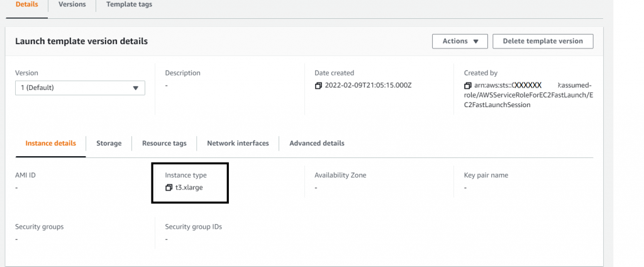Click the t3.xlarge instance type value
Image resolution: width=644 pixels, height=267 pixels.
click(189, 188)
